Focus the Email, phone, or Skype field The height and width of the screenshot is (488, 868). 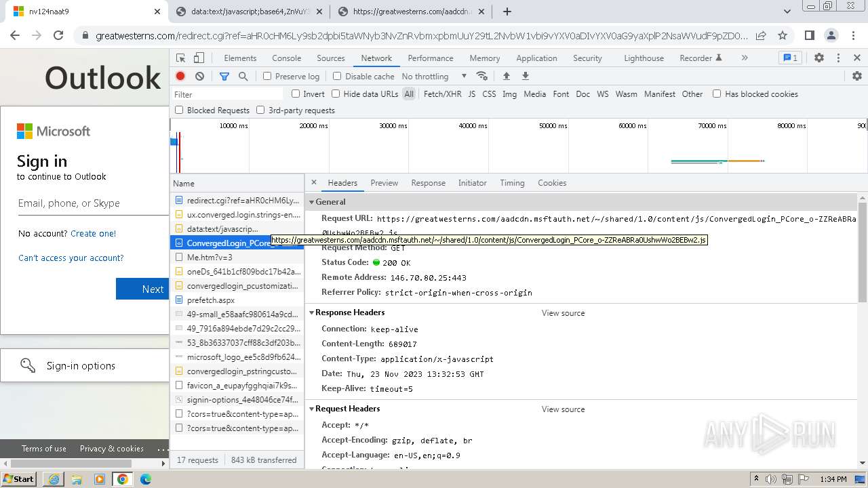coord(94,203)
